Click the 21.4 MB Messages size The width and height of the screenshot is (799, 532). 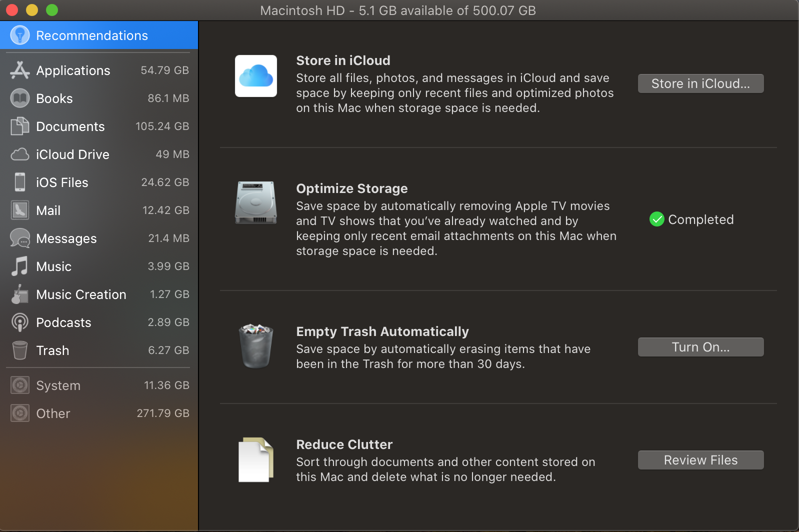168,238
